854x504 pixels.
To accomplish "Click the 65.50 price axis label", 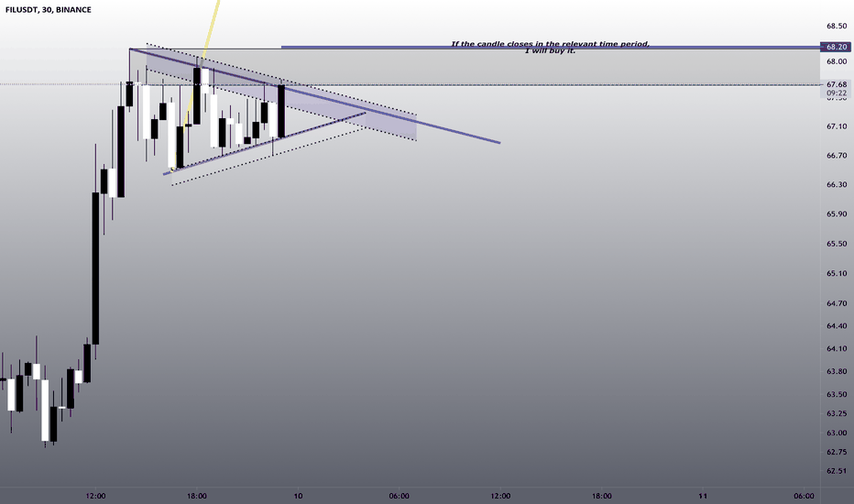I will [836, 244].
